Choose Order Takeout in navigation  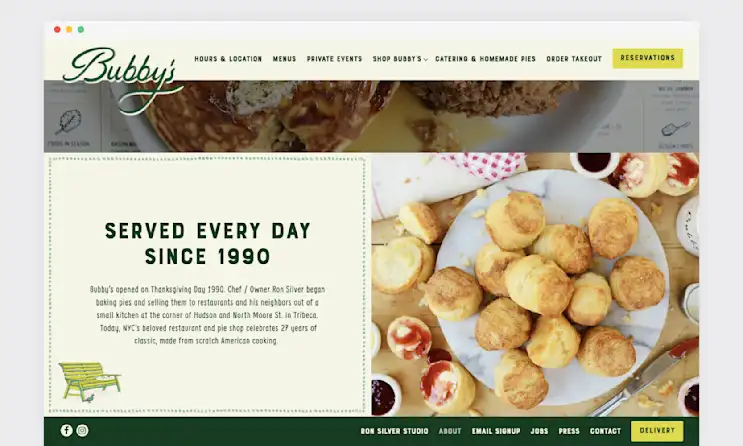click(574, 59)
